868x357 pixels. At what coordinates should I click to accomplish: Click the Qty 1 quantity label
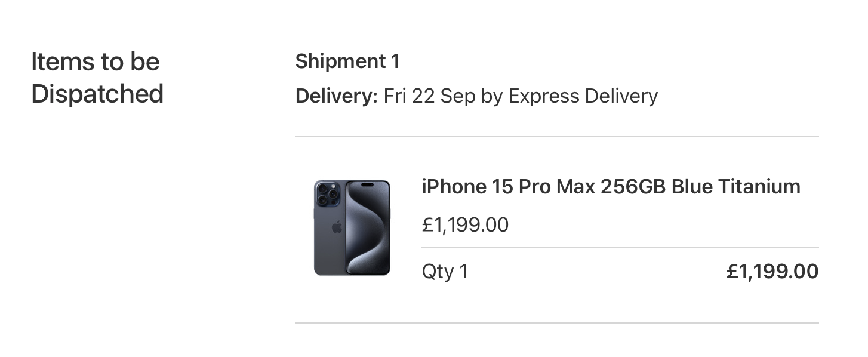445,272
